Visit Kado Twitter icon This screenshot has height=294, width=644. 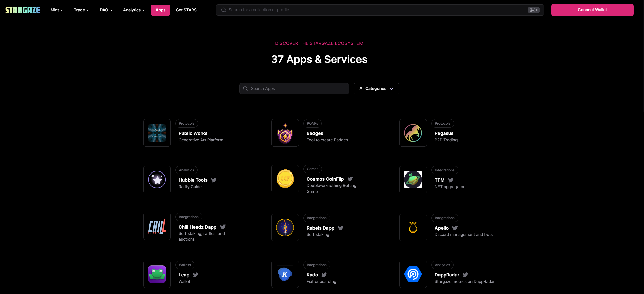coord(324,275)
